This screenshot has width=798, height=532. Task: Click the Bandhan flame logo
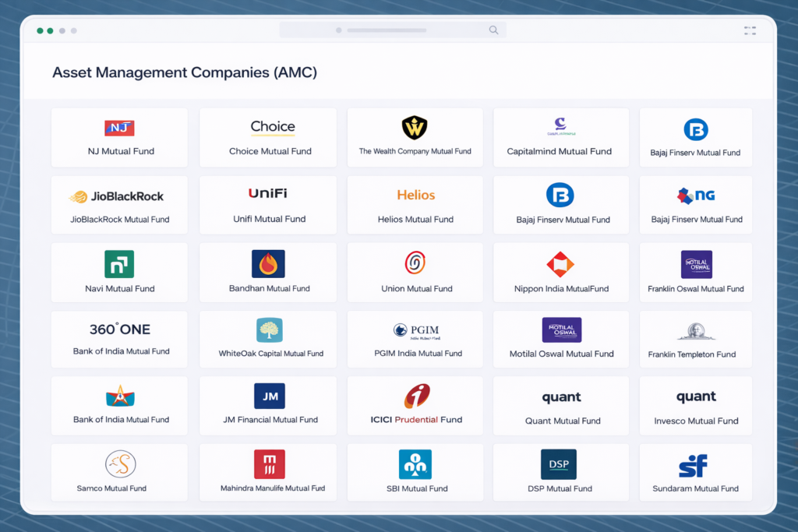coord(268,264)
